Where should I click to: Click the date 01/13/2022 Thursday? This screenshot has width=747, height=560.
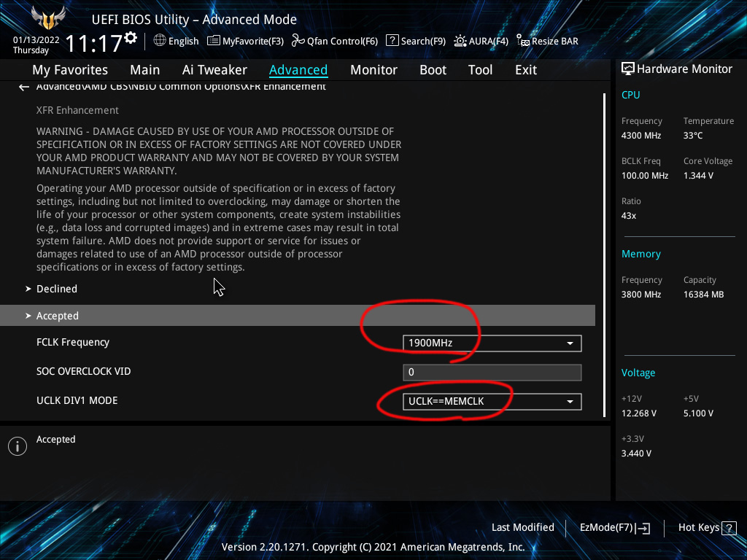[36, 45]
